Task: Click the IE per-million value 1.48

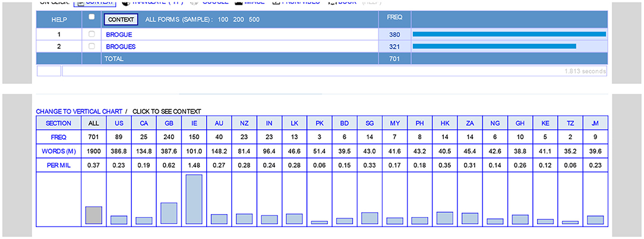Action: (x=194, y=165)
